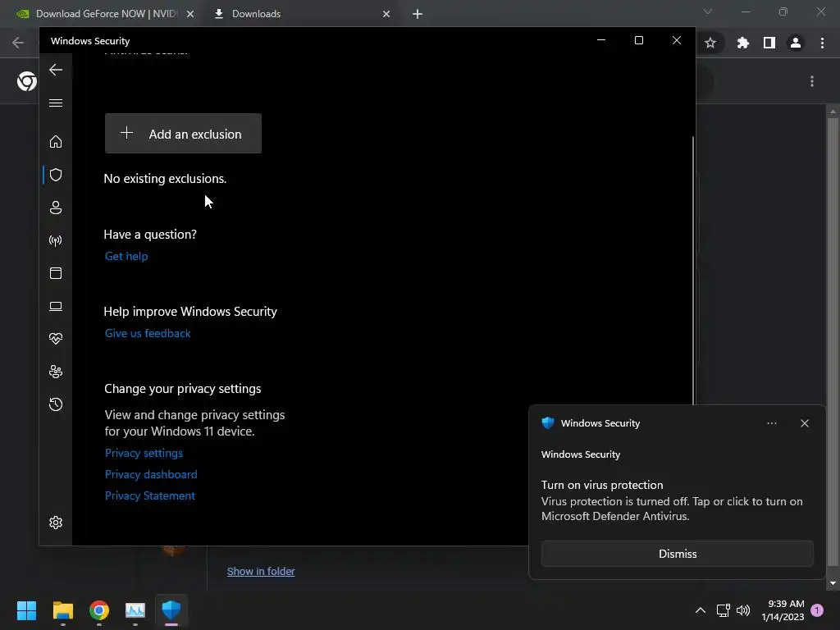Open Family options sidebar icon
Viewport: 840px width, 630px height.
[56, 372]
